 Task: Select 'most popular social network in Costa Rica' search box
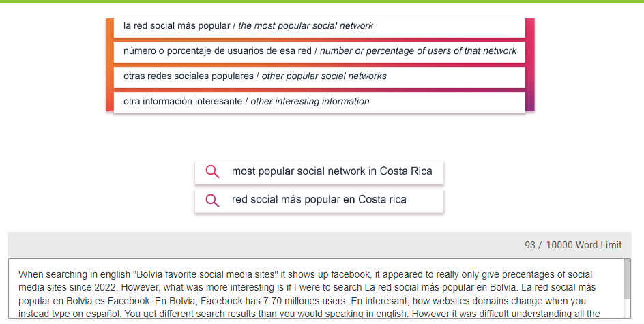(x=332, y=171)
